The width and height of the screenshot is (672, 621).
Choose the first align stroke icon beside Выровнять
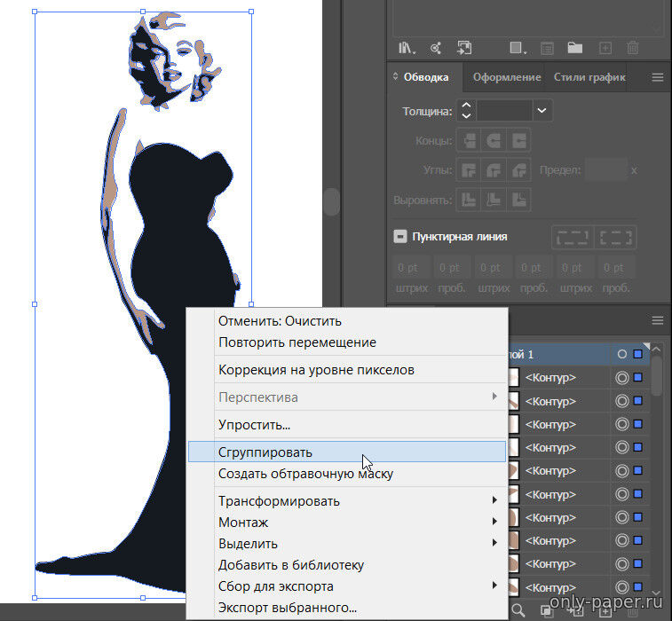pos(467,199)
